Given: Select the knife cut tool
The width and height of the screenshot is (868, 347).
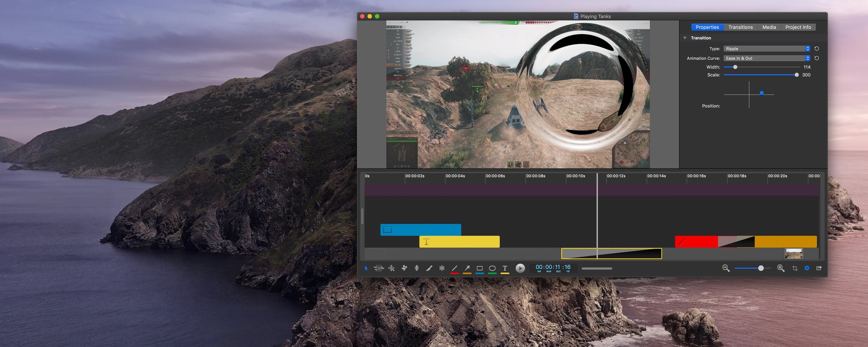Looking at the screenshot, I should point(429,268).
